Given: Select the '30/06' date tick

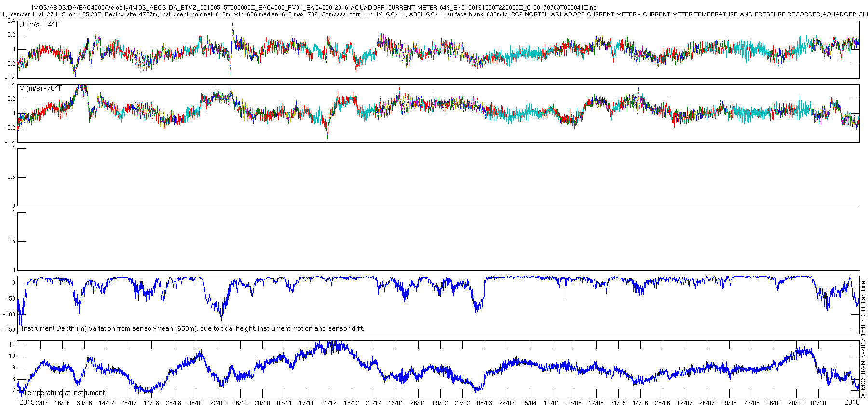Looking at the screenshot, I should pyautogui.click(x=84, y=403).
